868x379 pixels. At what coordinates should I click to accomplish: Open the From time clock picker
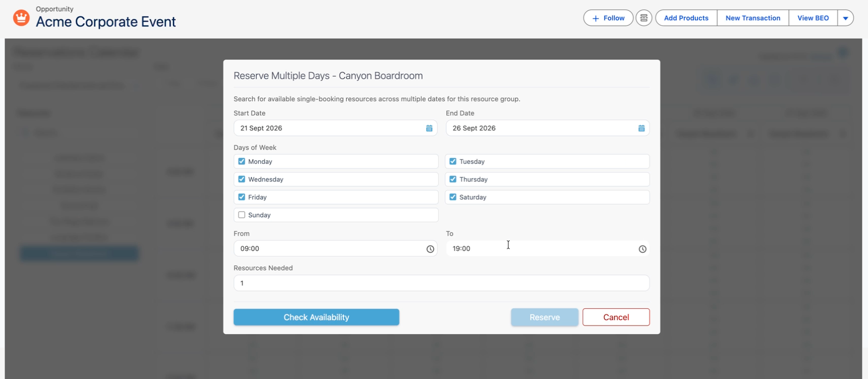(430, 249)
